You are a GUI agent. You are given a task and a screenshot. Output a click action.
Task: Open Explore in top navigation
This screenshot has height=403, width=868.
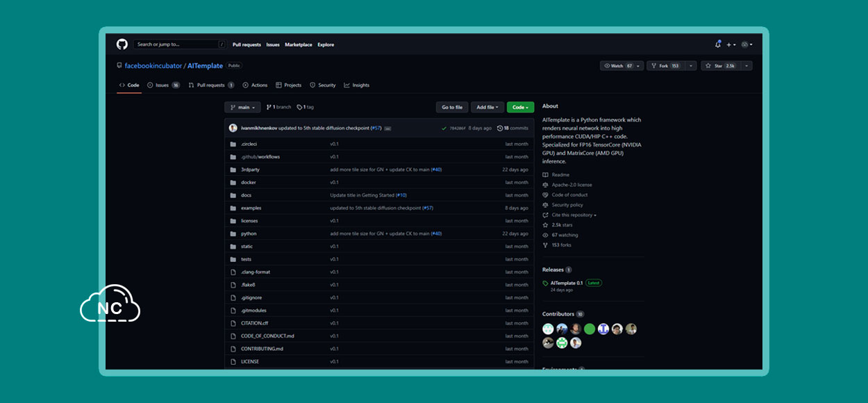coord(326,44)
